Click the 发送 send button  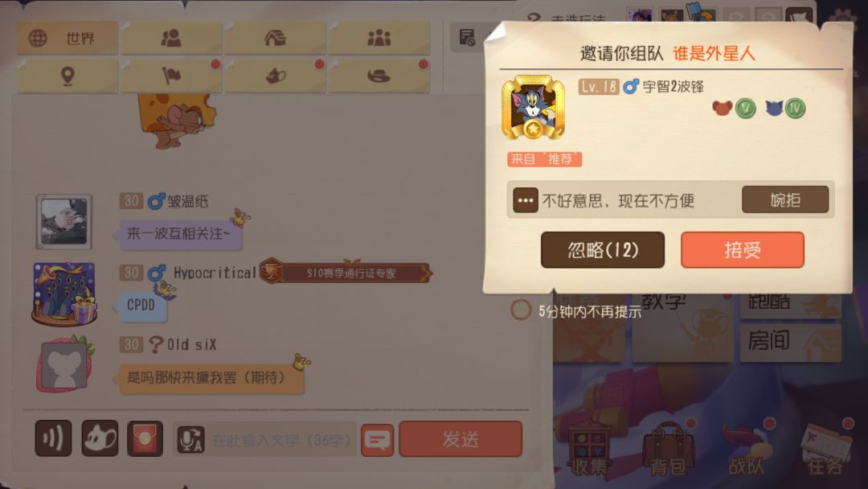(x=461, y=439)
